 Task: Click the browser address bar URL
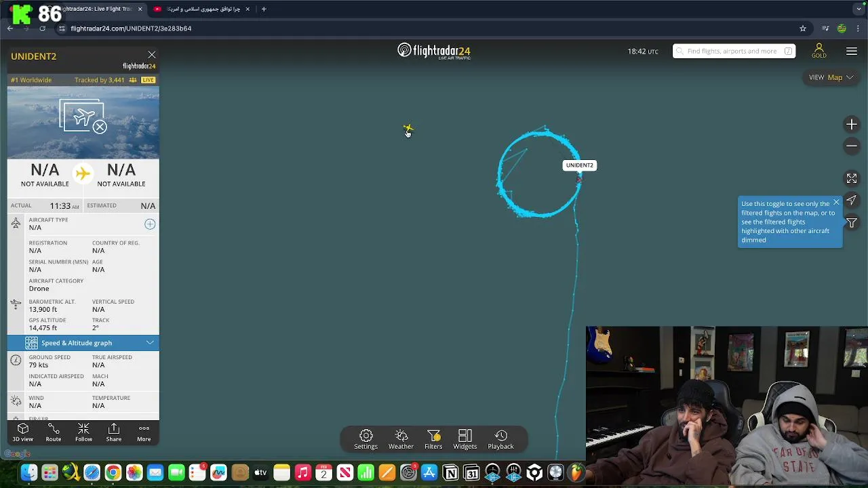point(131,28)
